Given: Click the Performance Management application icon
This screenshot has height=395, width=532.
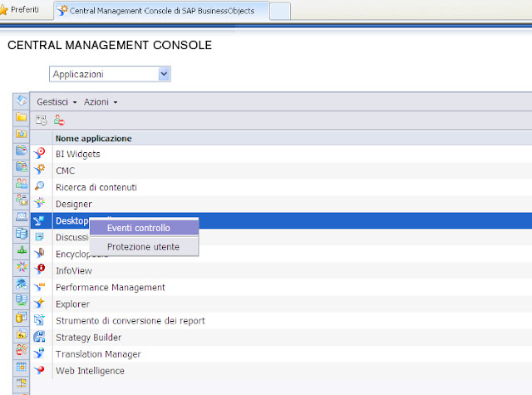Looking at the screenshot, I should click(x=40, y=286).
